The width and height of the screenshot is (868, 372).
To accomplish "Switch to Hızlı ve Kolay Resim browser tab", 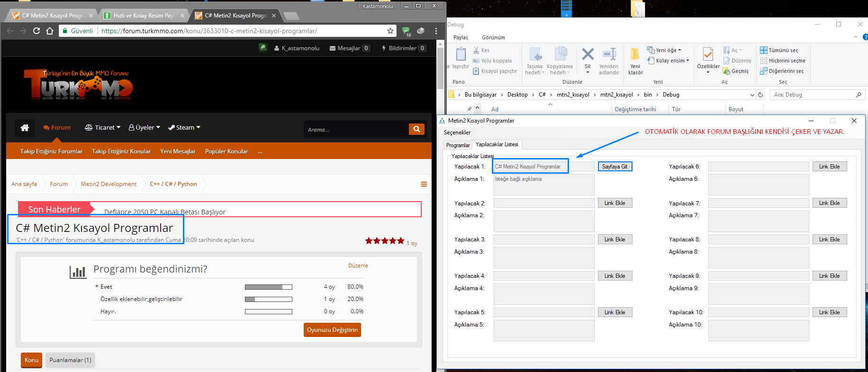I will pos(144,16).
